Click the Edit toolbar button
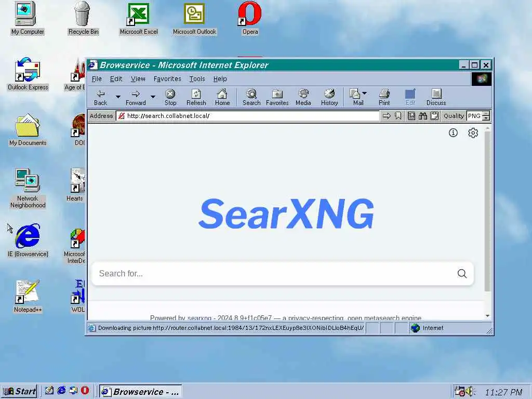The image size is (532, 399). pos(410,97)
